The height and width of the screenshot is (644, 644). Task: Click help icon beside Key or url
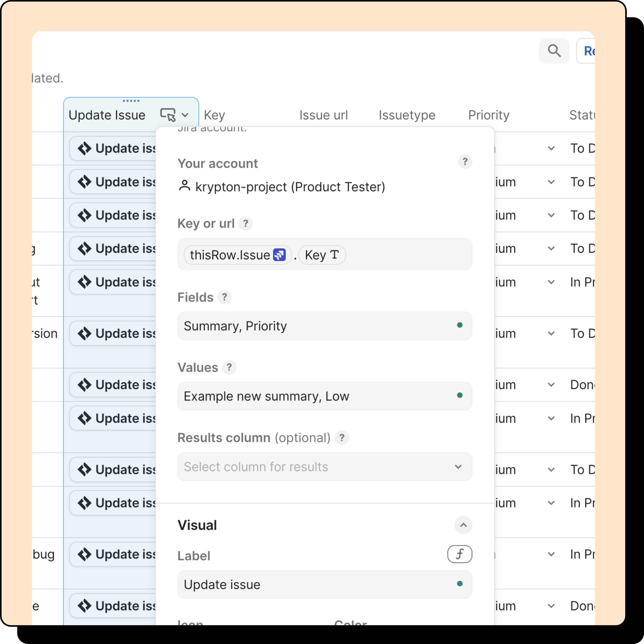point(246,224)
